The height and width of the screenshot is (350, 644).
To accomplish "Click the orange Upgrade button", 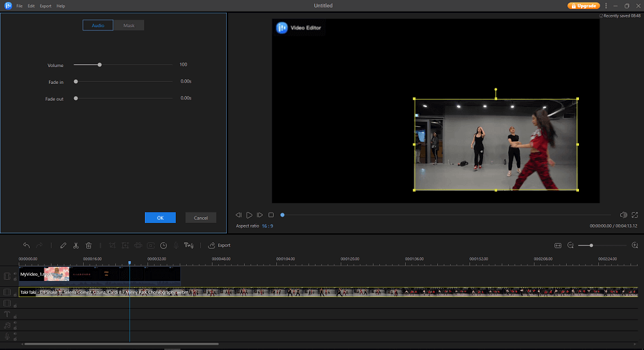I will 583,6.
